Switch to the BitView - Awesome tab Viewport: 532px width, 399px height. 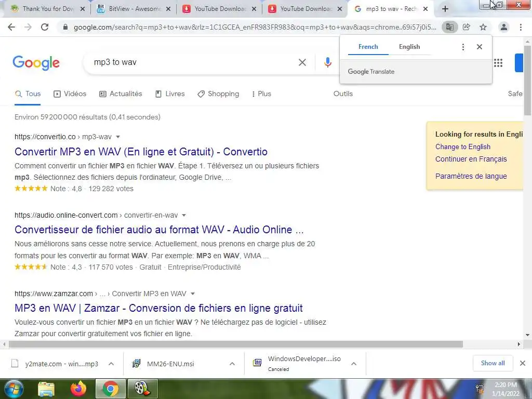tap(134, 9)
